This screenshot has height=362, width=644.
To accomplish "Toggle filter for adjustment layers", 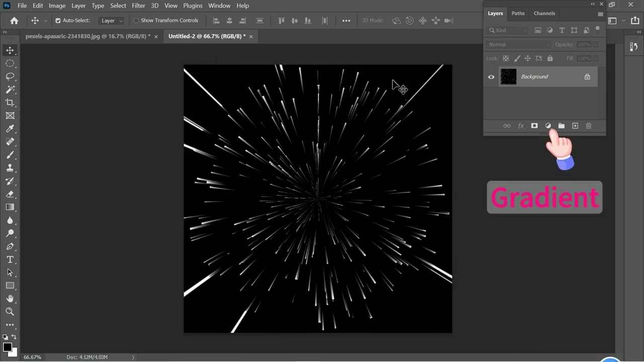I will [x=550, y=30].
